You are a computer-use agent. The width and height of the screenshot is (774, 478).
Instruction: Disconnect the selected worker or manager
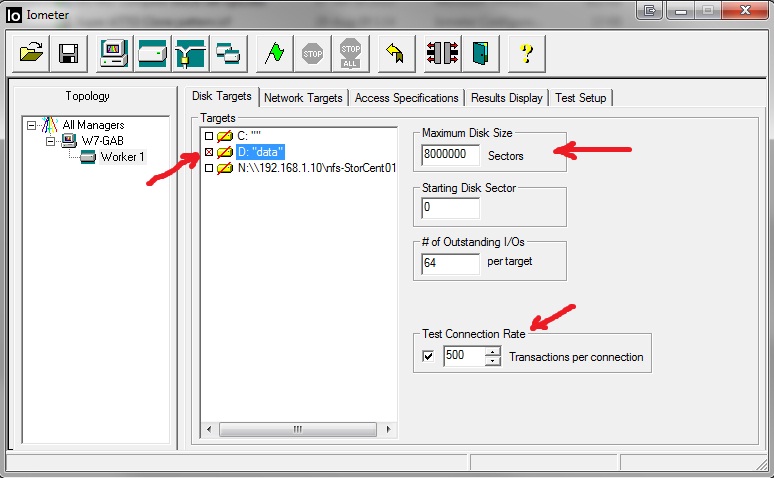(x=443, y=53)
